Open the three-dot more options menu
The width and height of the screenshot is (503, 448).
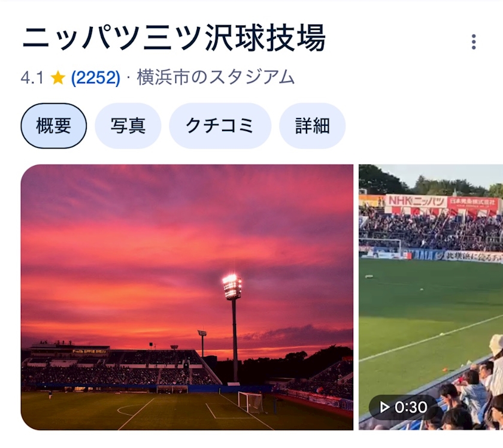click(474, 42)
